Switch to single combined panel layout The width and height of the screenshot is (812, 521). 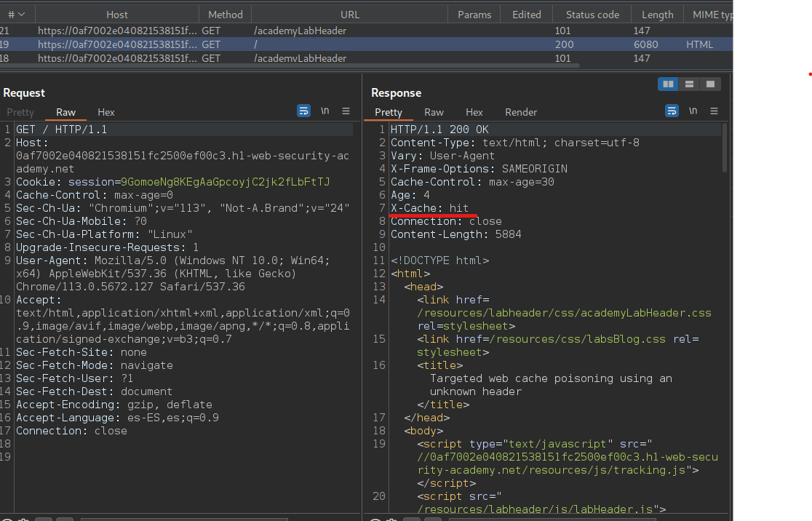tap(710, 84)
